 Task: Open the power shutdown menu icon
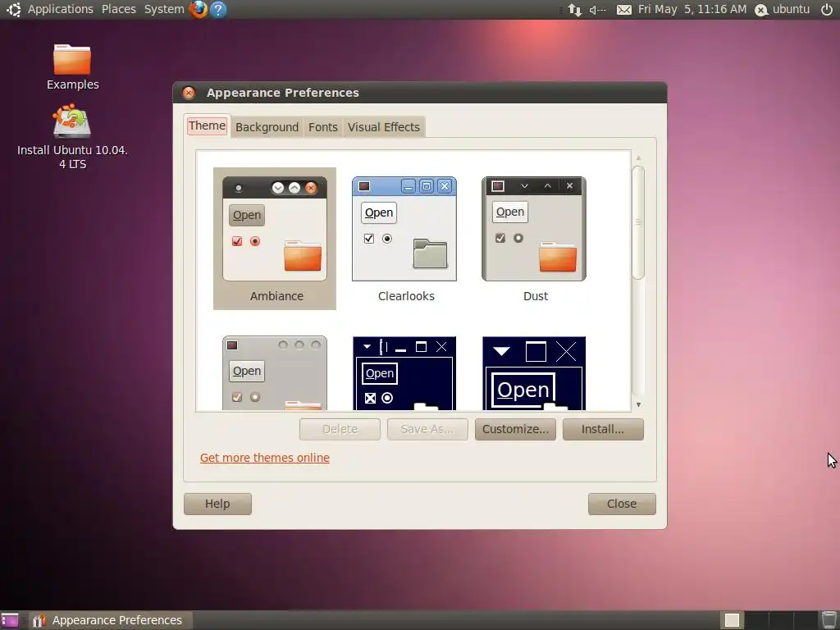pyautogui.click(x=827, y=9)
